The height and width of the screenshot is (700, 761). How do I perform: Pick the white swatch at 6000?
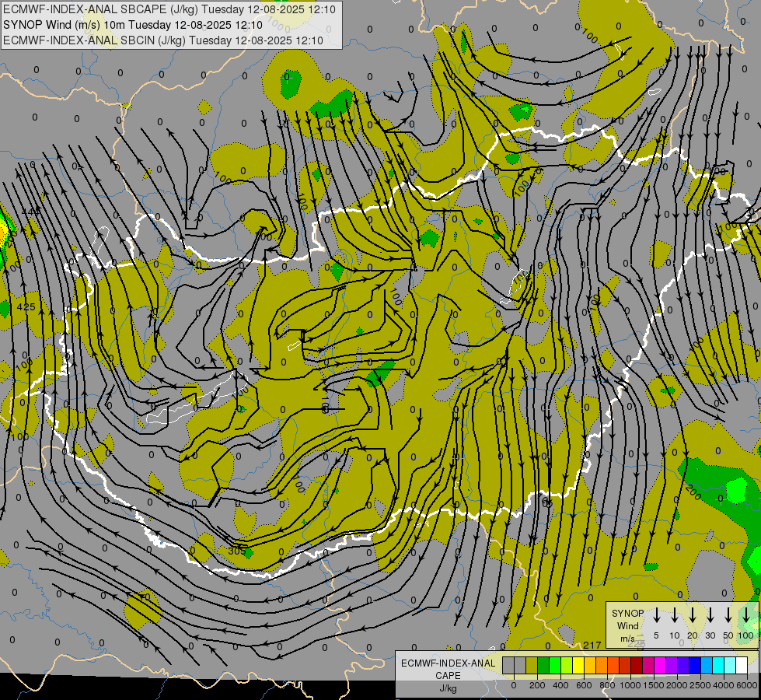[742, 666]
